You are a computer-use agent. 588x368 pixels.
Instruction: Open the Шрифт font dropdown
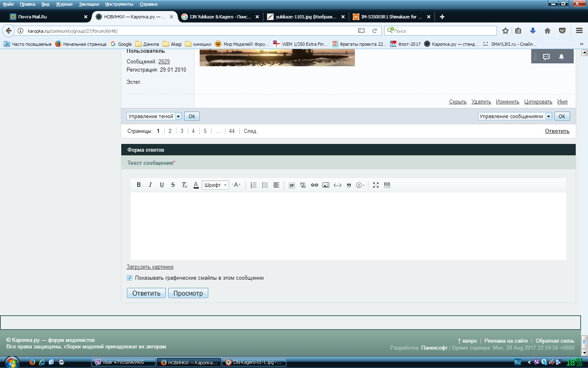point(215,185)
